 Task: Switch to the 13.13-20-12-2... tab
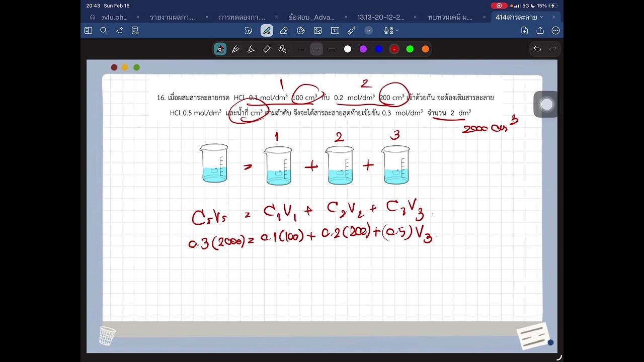pyautogui.click(x=381, y=17)
